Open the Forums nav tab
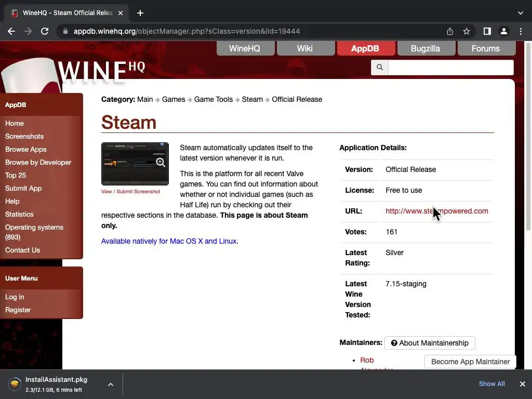The height and width of the screenshot is (399, 532). click(486, 48)
